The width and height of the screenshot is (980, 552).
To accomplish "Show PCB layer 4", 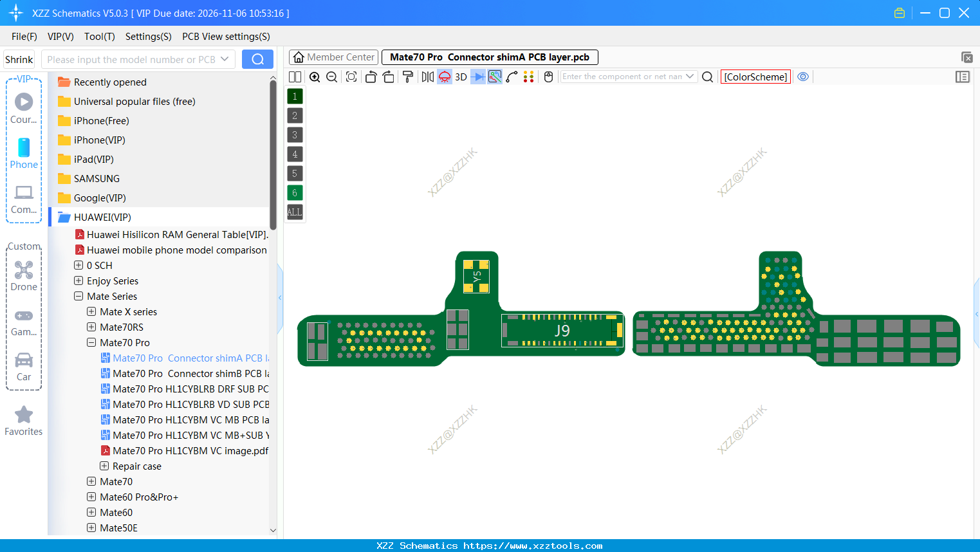I will 295,154.
